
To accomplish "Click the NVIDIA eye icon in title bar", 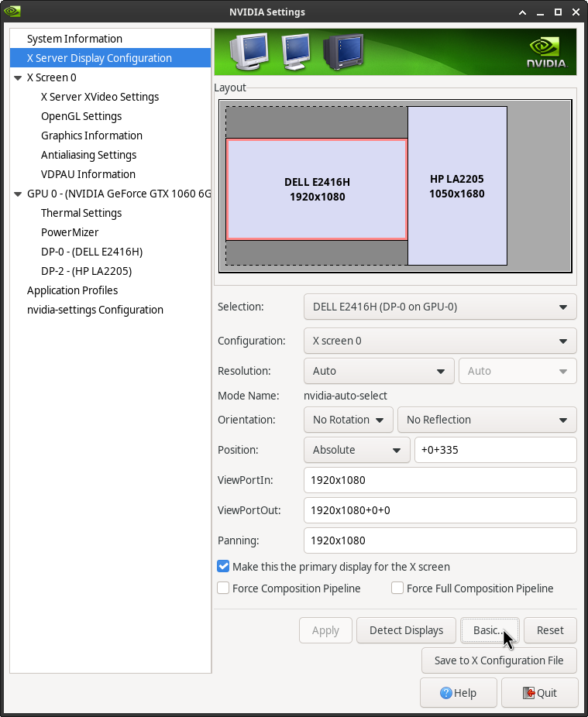I will [12, 11].
